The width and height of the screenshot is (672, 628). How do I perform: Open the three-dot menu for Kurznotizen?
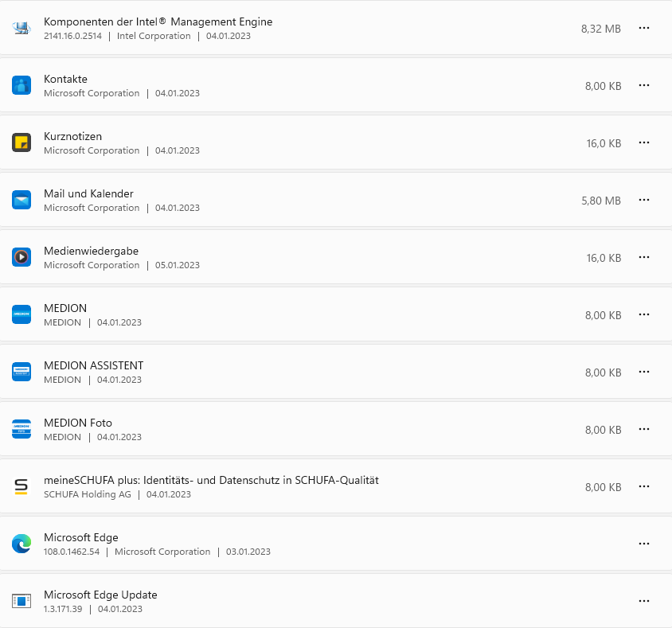coord(644,143)
